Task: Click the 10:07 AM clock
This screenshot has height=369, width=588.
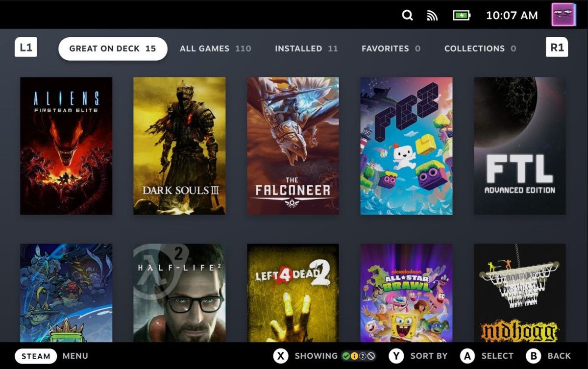Action: click(512, 15)
